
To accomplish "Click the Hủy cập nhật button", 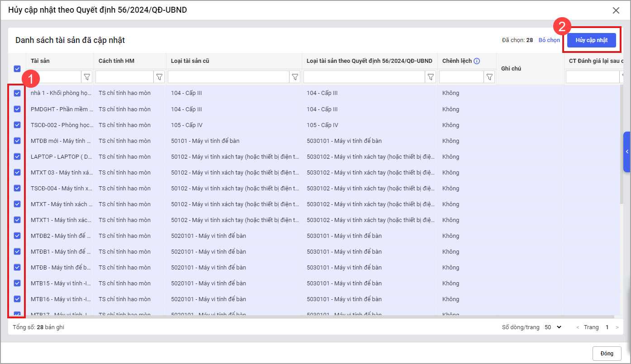I will coord(591,40).
